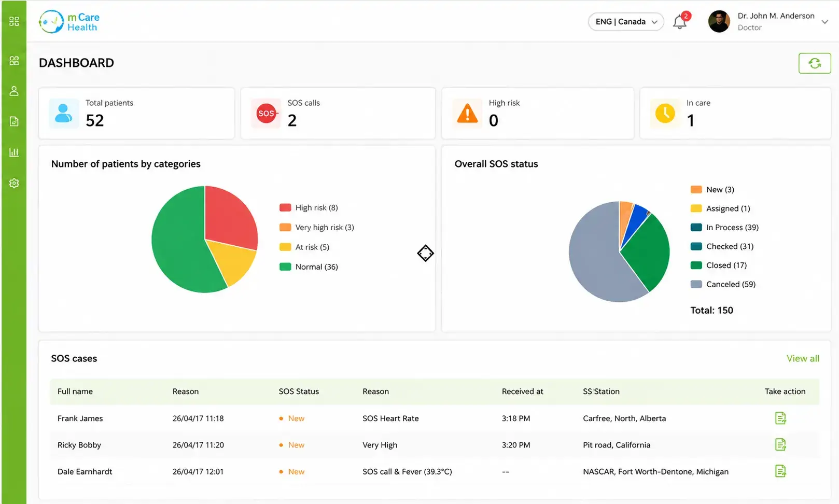This screenshot has width=839, height=504.
Task: Select patient name Frank James
Action: (x=80, y=418)
